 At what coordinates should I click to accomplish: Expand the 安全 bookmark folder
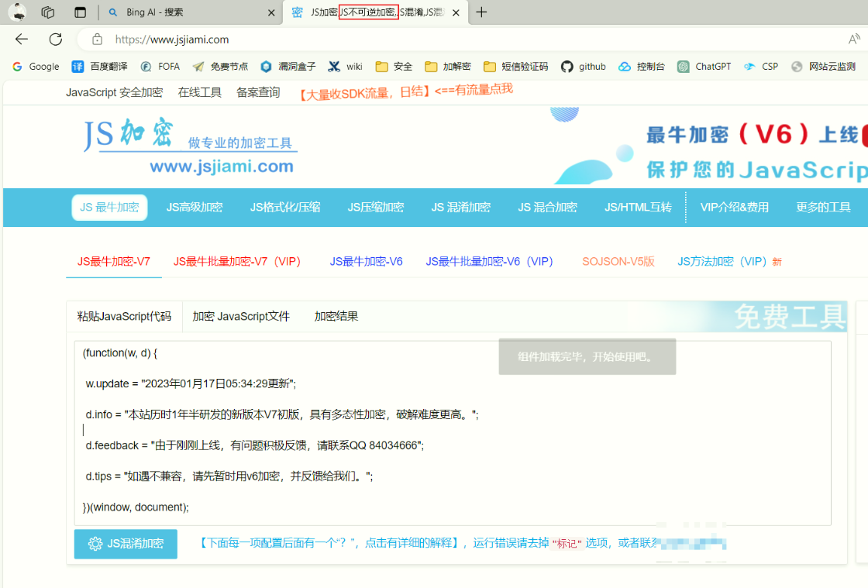pos(394,67)
